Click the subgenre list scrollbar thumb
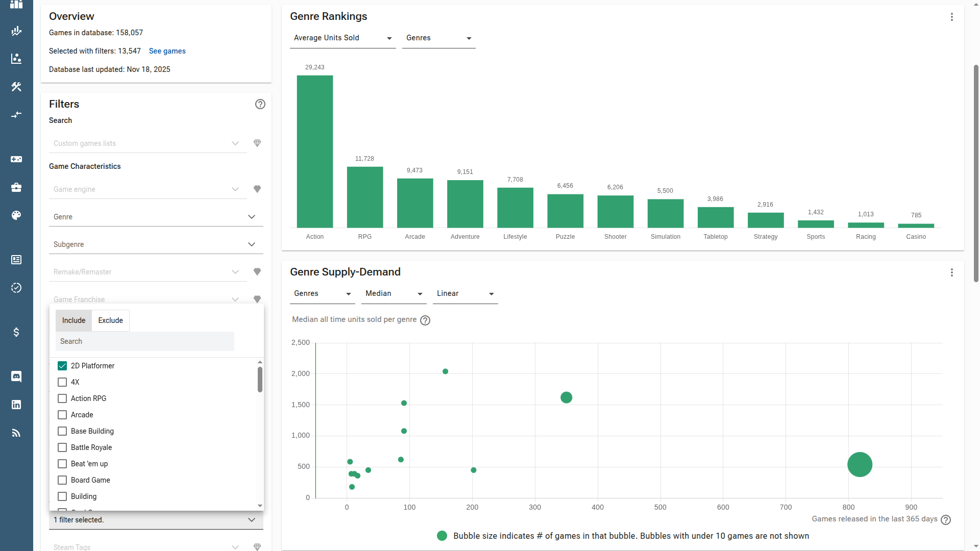The width and height of the screenshot is (980, 551). tap(260, 379)
